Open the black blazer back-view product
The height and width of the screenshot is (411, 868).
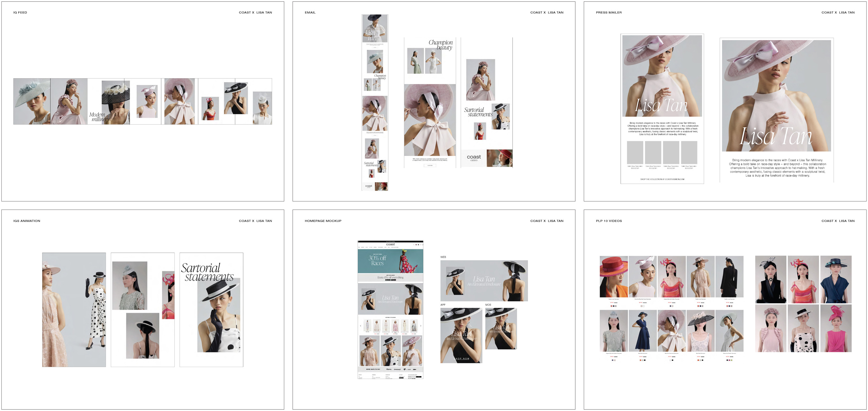point(729,276)
